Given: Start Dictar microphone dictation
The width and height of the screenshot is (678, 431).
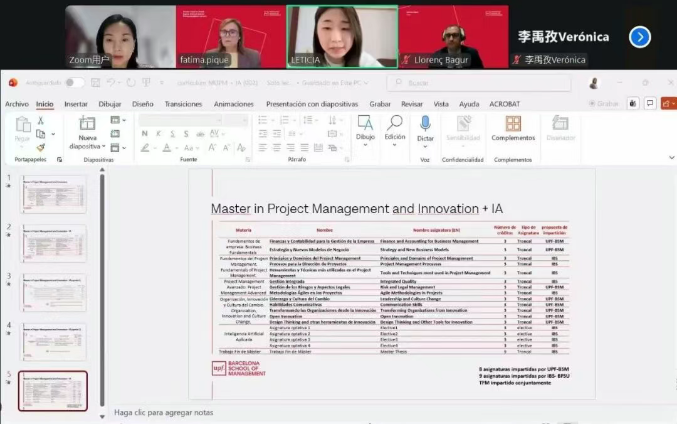Looking at the screenshot, I should point(425,123).
